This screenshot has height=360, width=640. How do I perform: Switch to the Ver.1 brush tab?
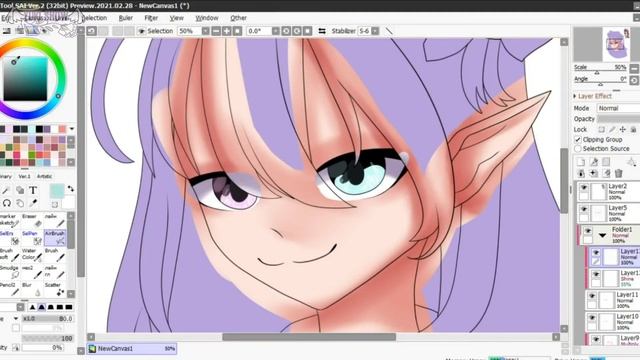tap(24, 176)
